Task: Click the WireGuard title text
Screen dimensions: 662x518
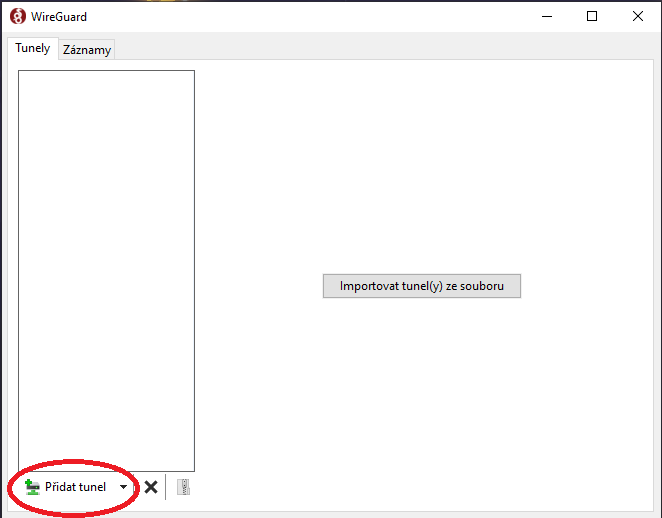Action: 59,17
